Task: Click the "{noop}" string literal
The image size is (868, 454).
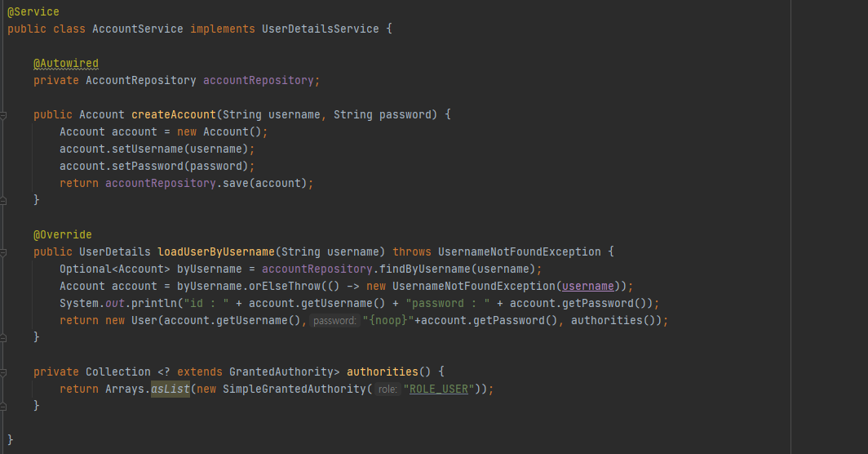Action: point(388,320)
